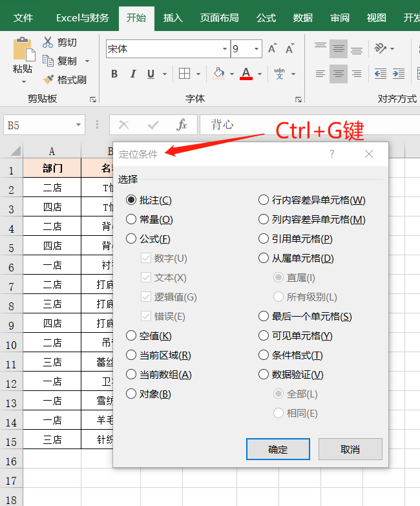The image size is (420, 506).
Task: Click the 确定 button
Action: tap(278, 449)
